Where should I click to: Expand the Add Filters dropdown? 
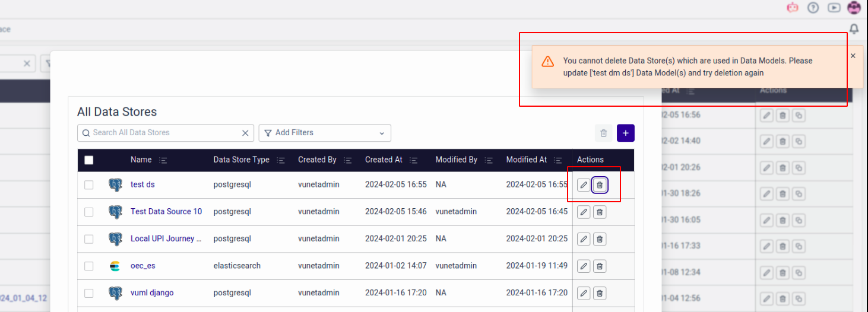pyautogui.click(x=324, y=133)
